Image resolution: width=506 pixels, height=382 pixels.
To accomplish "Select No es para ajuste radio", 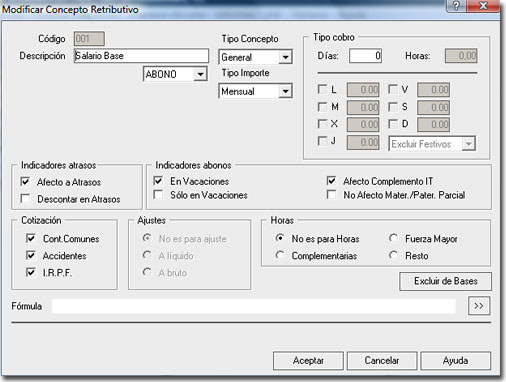I will 147,238.
